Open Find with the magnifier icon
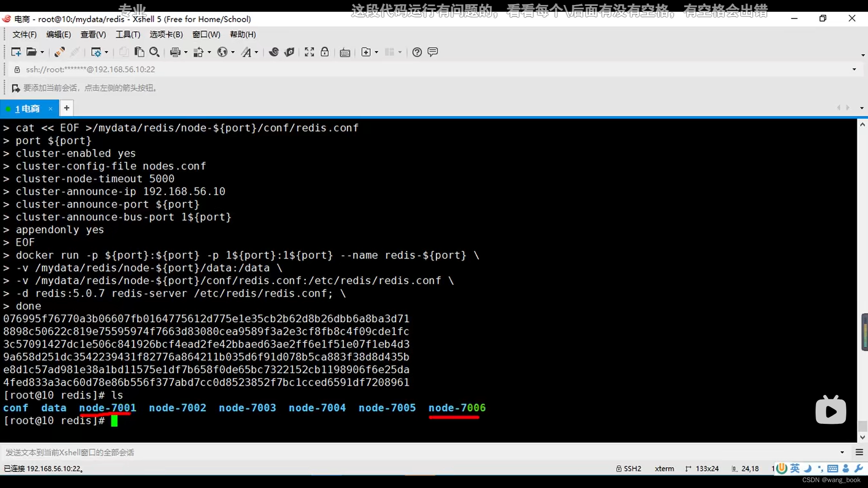 click(154, 52)
